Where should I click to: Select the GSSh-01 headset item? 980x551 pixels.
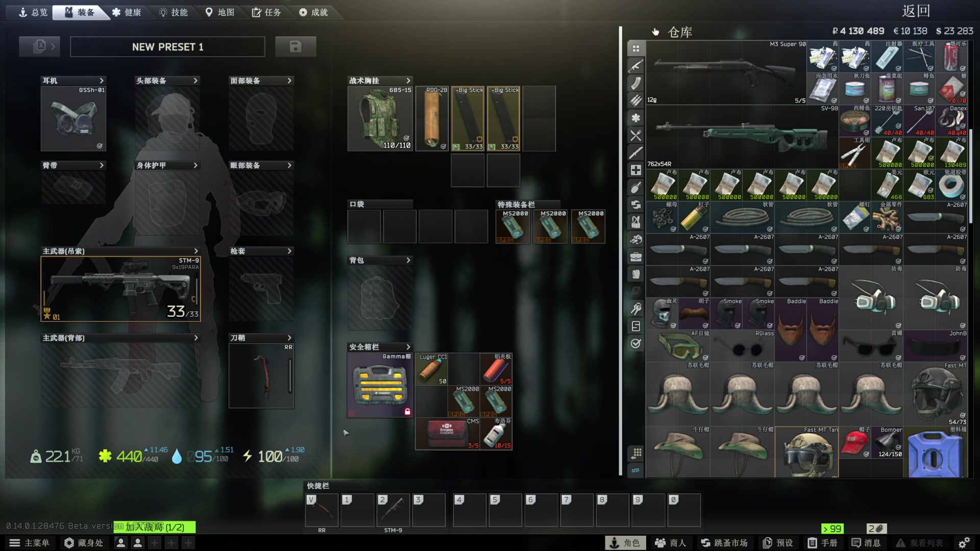coord(73,118)
